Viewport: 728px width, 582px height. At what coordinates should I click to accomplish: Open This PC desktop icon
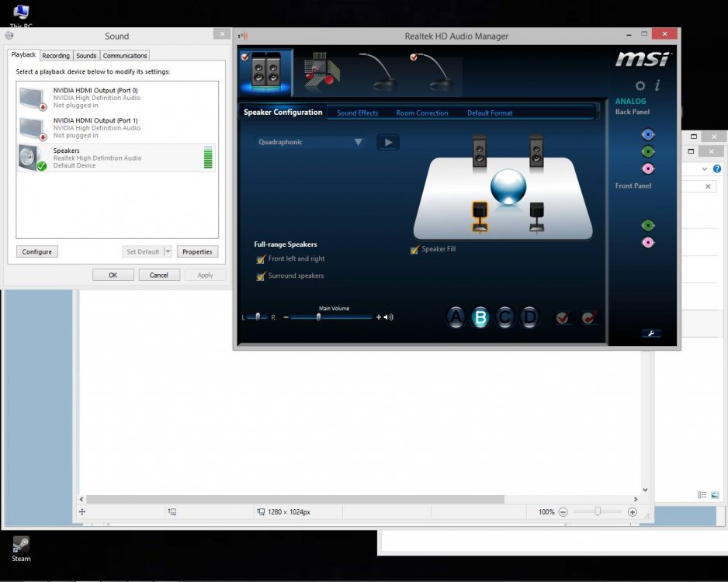(21, 17)
